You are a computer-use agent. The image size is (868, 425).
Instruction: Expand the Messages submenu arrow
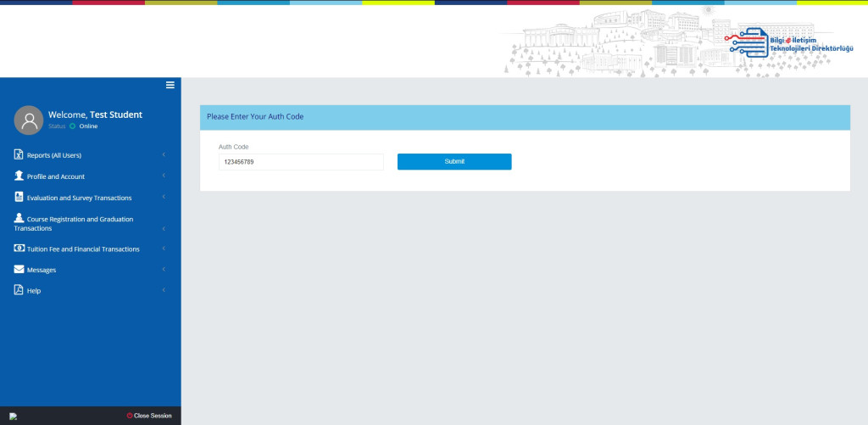(163, 270)
